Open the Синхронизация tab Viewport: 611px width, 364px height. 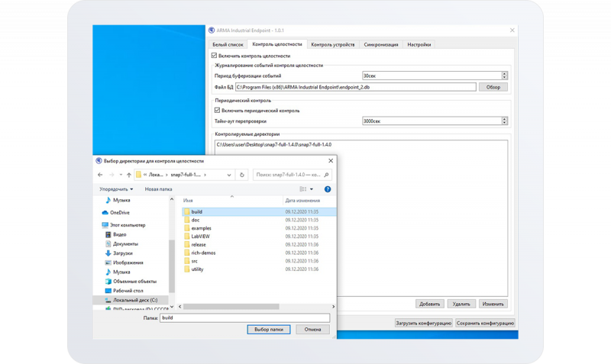click(x=380, y=44)
